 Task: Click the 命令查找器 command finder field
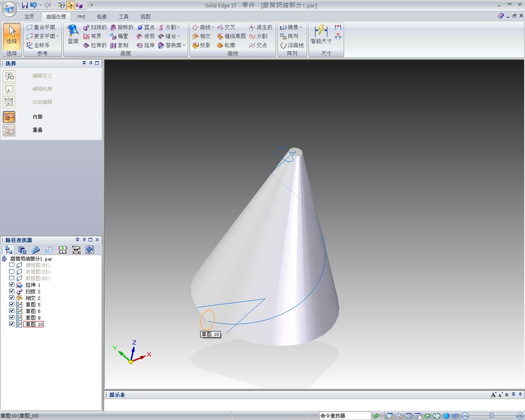(345, 416)
